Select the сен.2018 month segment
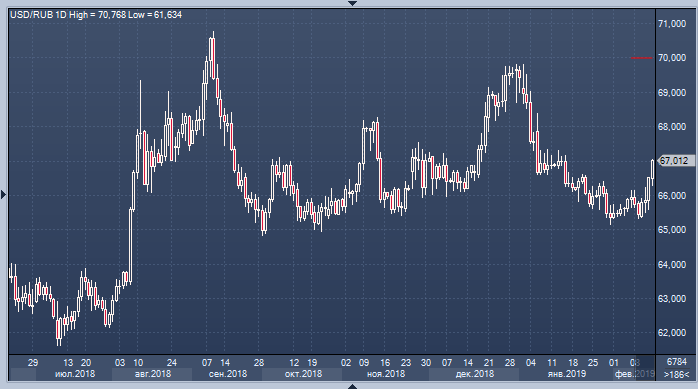Screen dimensions: 698x389 point(227,374)
